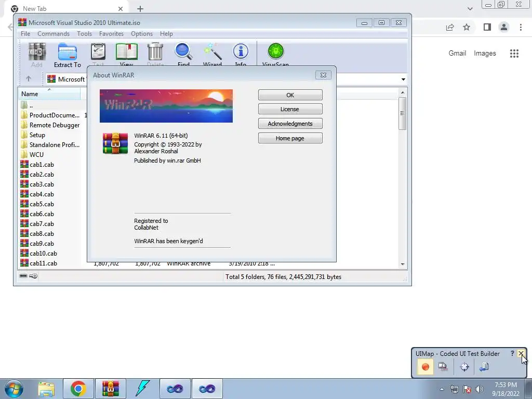Open the Help menu

point(166,34)
